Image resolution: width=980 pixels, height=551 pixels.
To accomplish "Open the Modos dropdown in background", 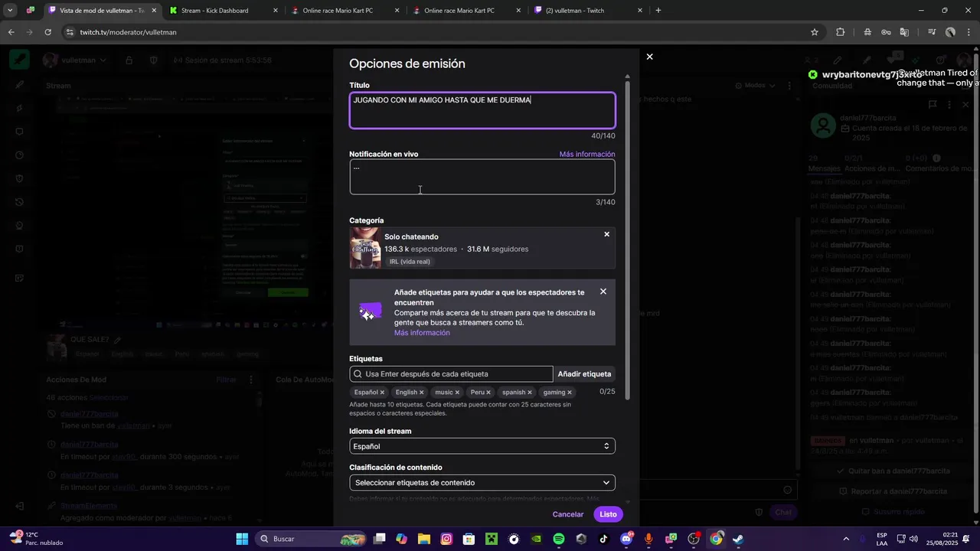I will 756,86.
